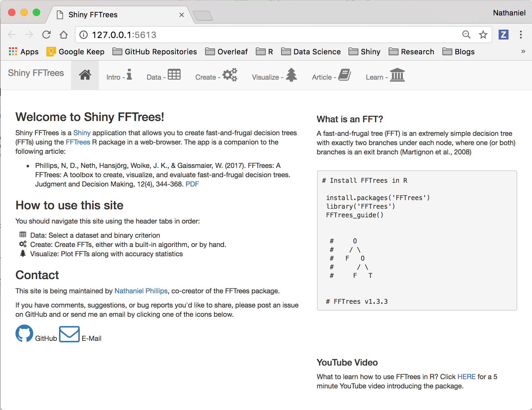The image size is (532, 410).
Task: Open the article PDF link
Action: point(192,184)
